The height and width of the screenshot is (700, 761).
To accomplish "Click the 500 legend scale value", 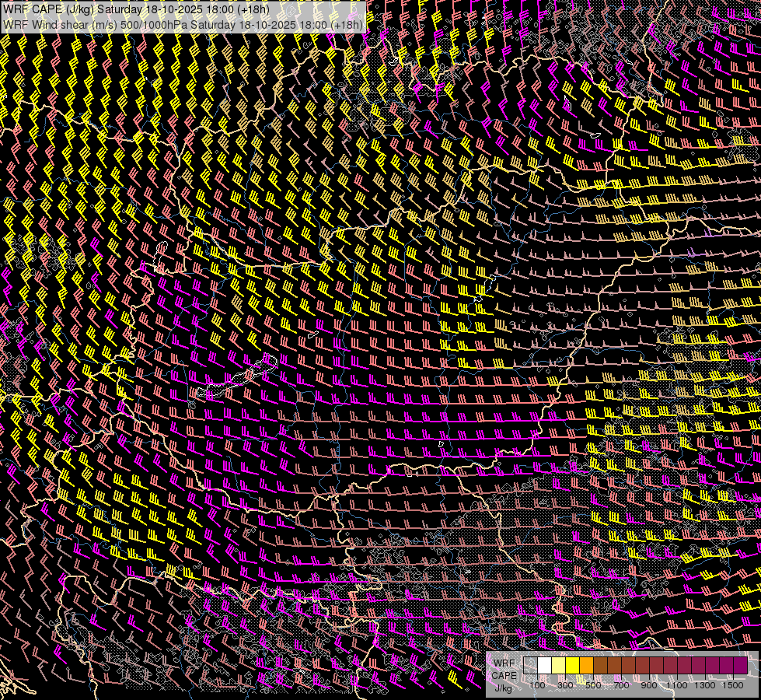I will (593, 685).
